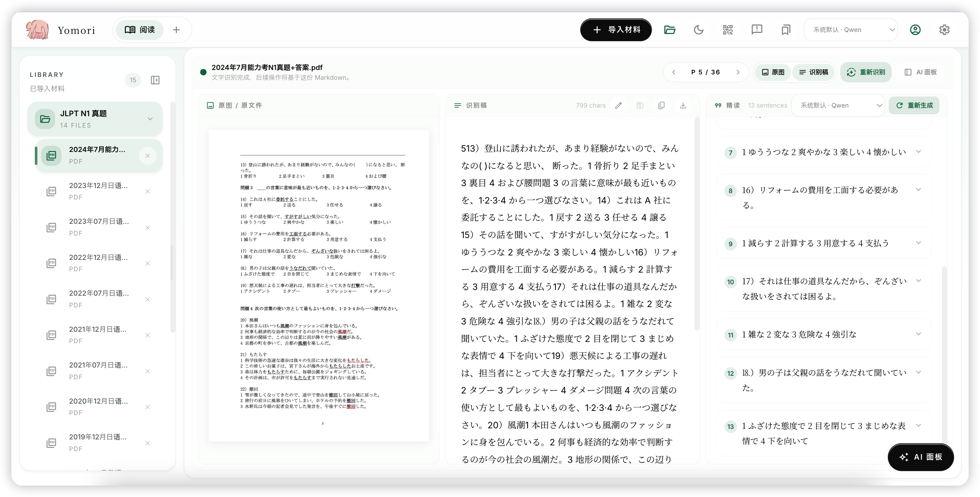Download the recognized text icon
This screenshot has width=980, height=497.
683,105
